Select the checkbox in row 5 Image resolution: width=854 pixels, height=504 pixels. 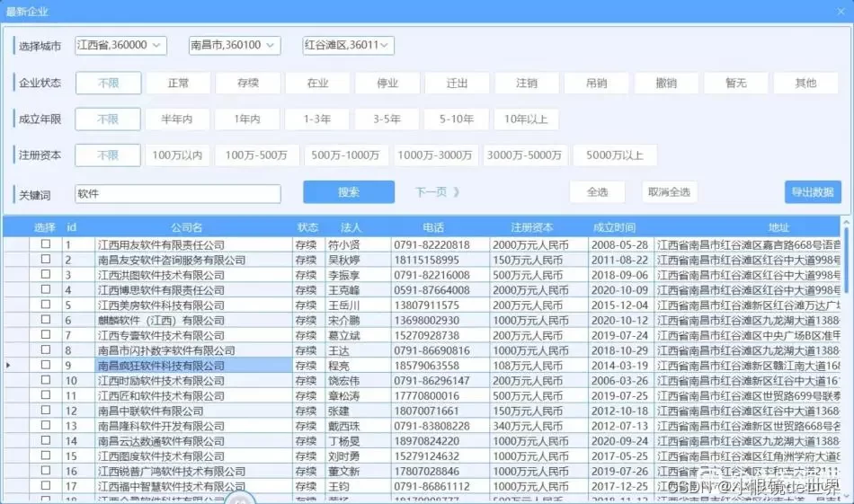click(46, 305)
